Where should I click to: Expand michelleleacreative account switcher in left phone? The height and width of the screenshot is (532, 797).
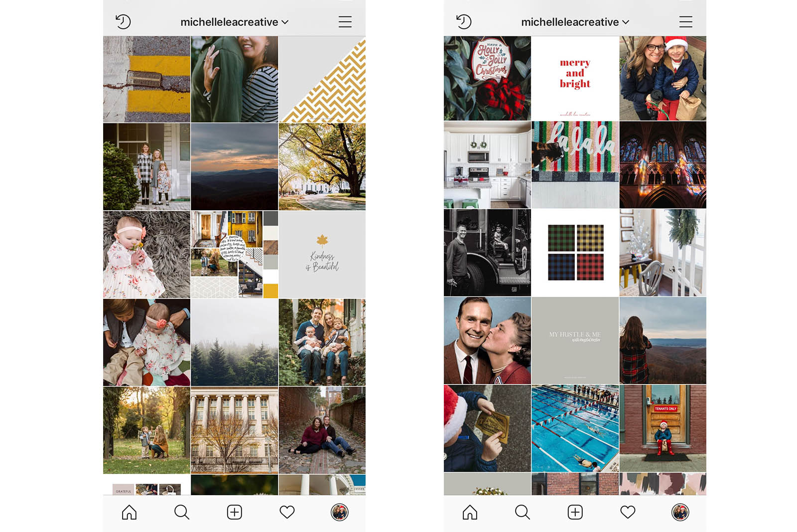pos(235,22)
